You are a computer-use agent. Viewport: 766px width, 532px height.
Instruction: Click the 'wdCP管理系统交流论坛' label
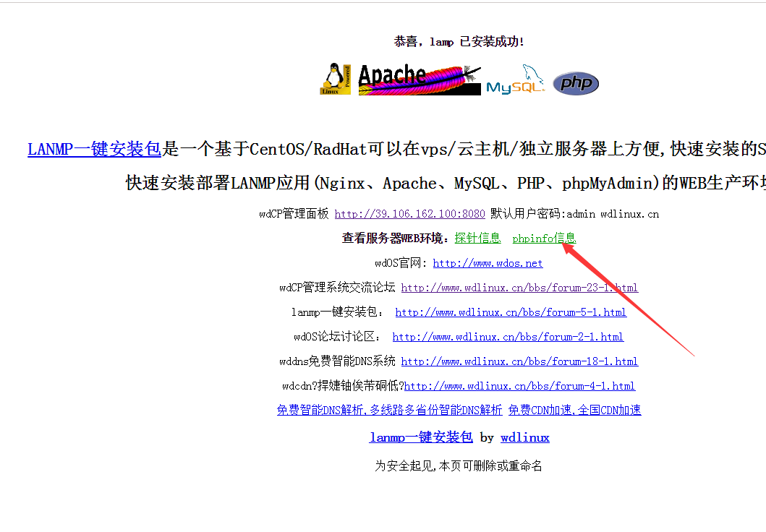point(337,288)
